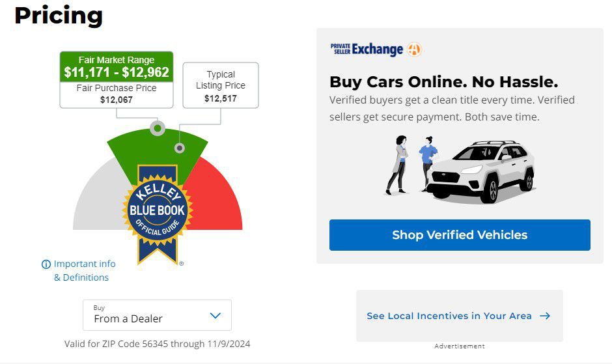Click the Typical Listing Price box

point(221,85)
